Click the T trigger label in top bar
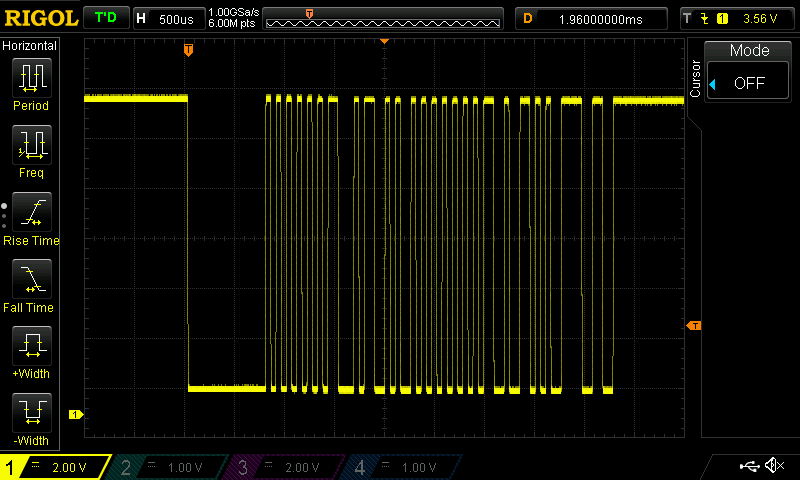 pos(687,19)
